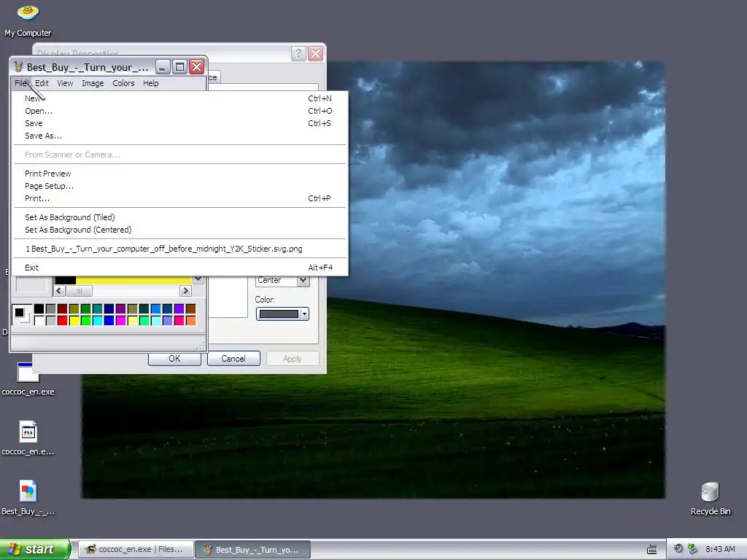Viewport: 747px width, 560px height.
Task: Pick the cyan color swatch
Action: pos(97,321)
